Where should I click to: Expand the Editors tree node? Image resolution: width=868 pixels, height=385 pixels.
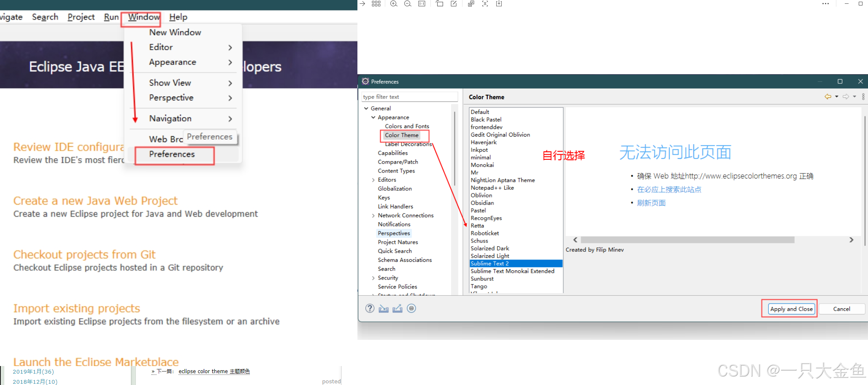coord(373,180)
